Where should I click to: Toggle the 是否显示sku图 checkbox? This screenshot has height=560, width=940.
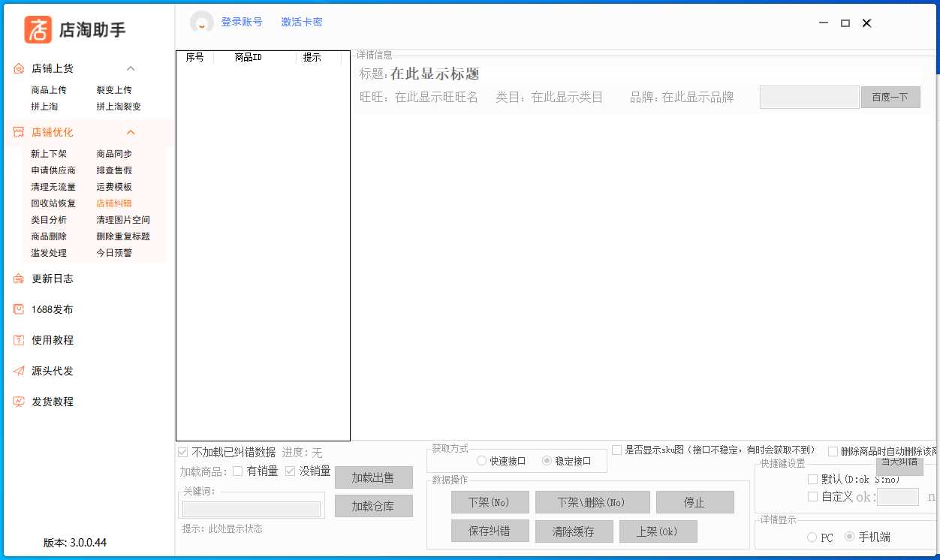pos(616,450)
